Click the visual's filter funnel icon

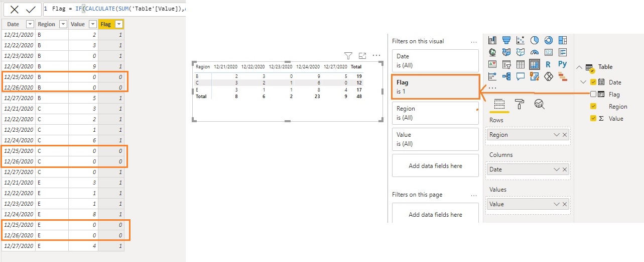tap(348, 56)
